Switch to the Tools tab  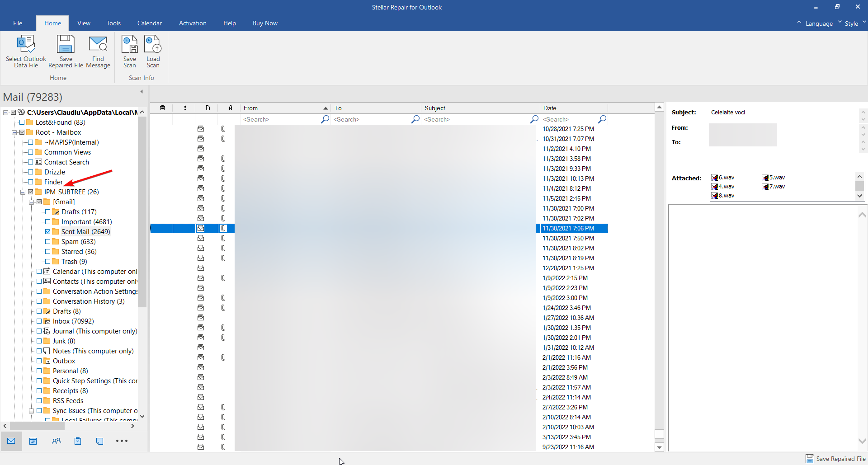[x=113, y=23]
